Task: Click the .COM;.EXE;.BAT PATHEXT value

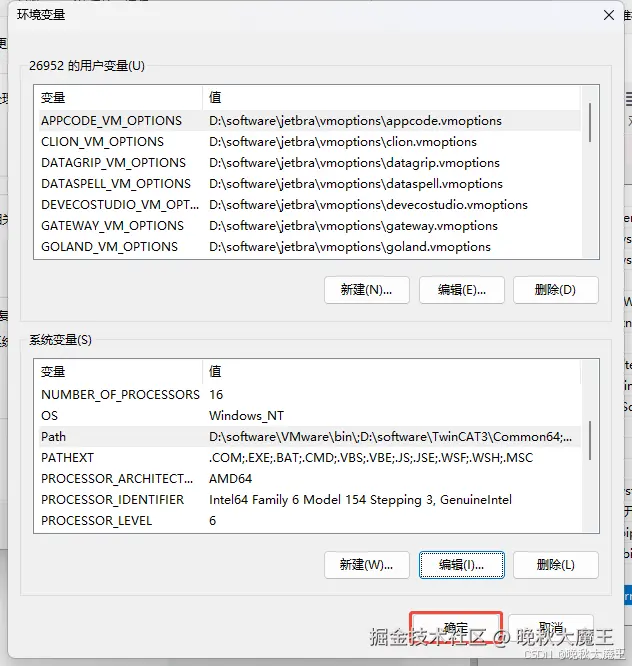Action: pos(371,458)
